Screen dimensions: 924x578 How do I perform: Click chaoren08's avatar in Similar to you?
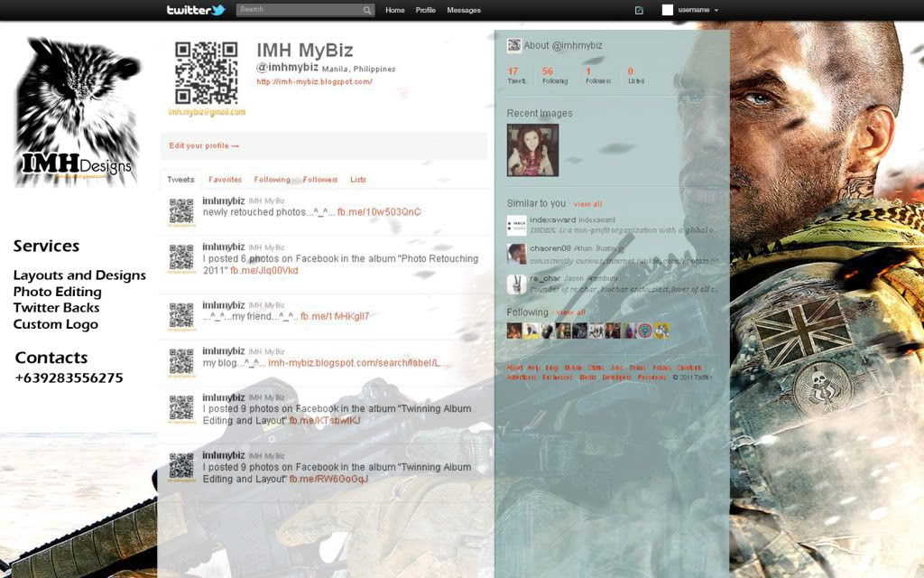tap(516, 254)
